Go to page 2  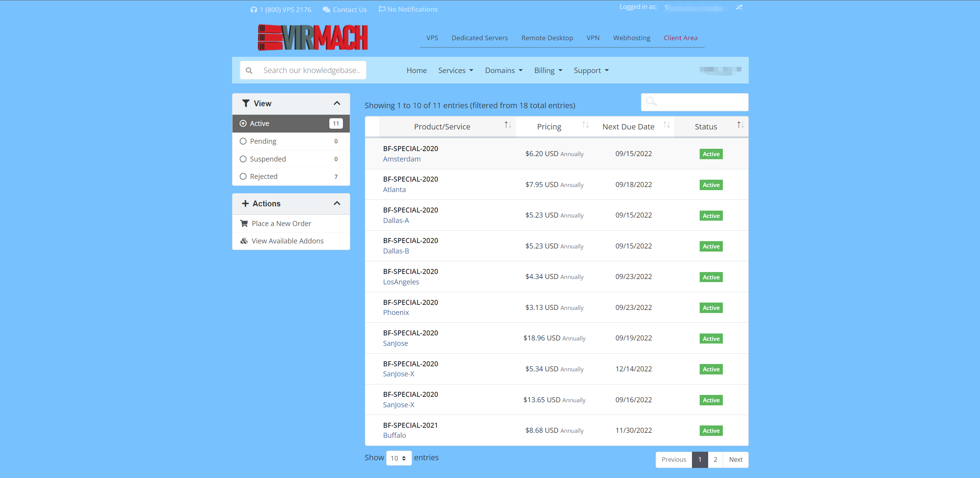point(716,459)
